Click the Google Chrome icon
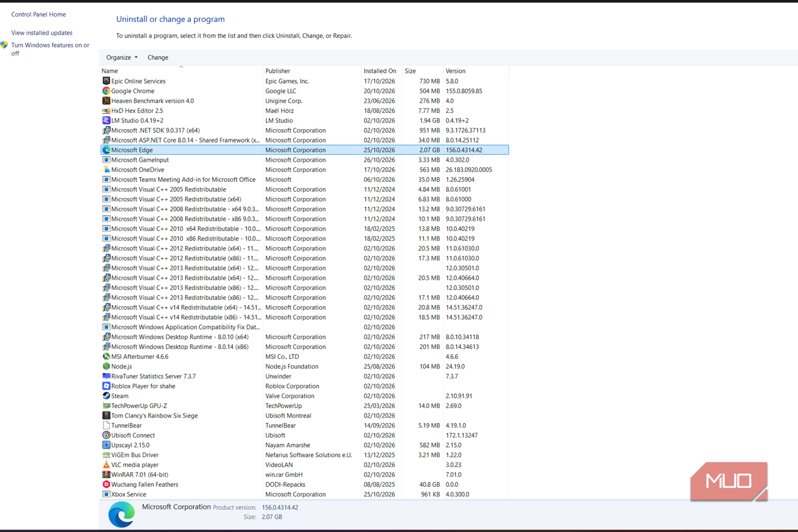Image resolution: width=798 pixels, height=532 pixels. tap(106, 91)
